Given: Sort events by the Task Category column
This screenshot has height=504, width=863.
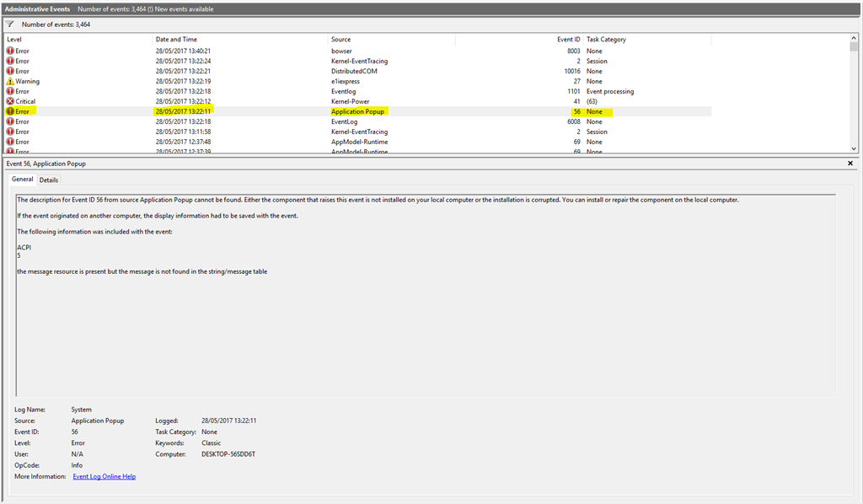Looking at the screenshot, I should (x=615, y=39).
